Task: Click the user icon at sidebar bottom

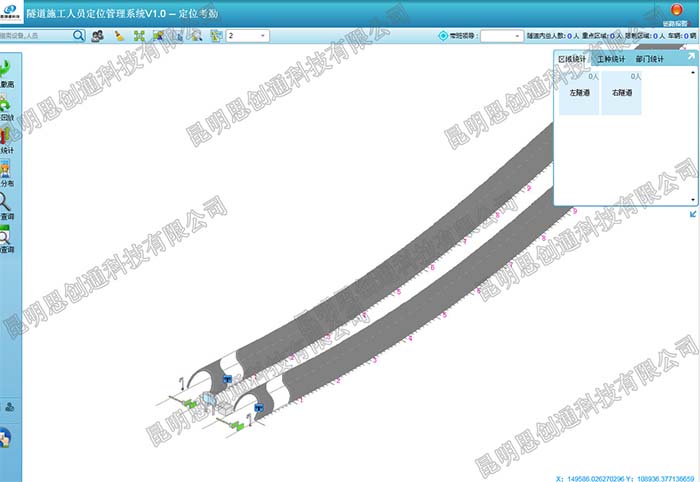Action: click(x=9, y=407)
